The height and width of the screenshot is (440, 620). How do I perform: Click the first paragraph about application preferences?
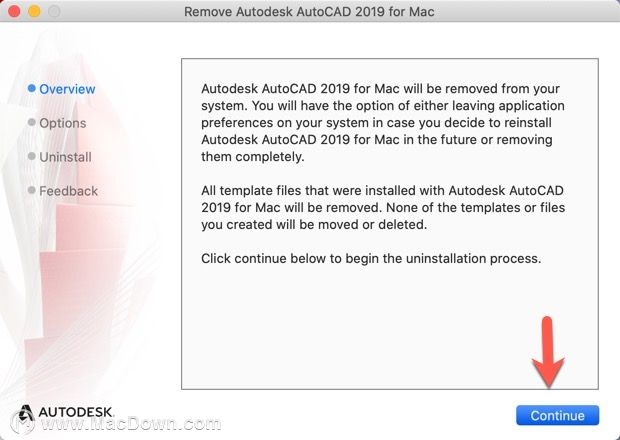(383, 123)
